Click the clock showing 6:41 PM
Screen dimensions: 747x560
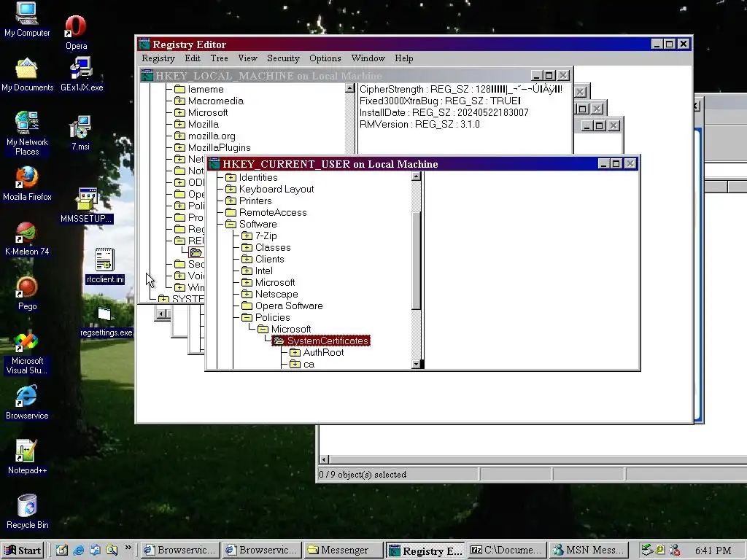pyautogui.click(x=713, y=551)
